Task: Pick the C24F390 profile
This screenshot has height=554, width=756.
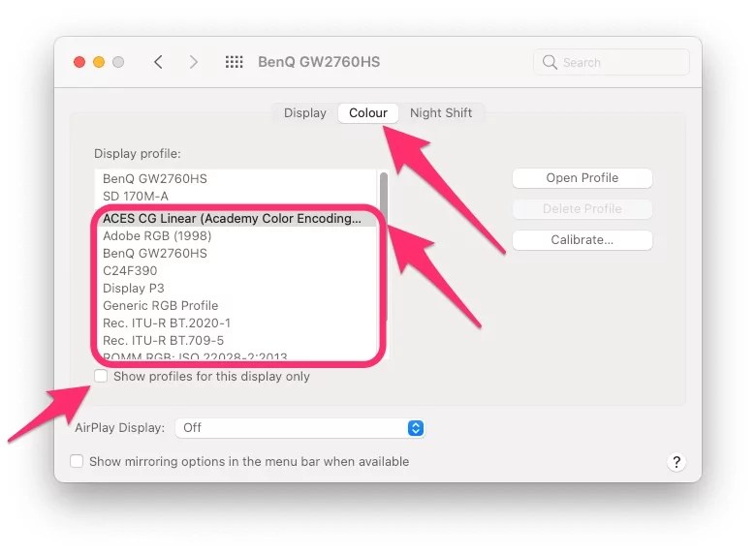Action: pyautogui.click(x=236, y=270)
